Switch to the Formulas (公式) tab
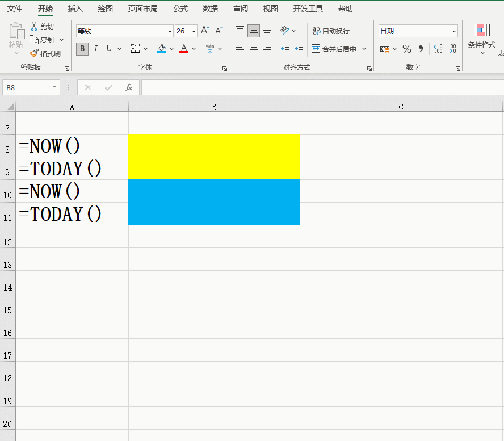Screen dimensions: 504x441 click(x=180, y=9)
